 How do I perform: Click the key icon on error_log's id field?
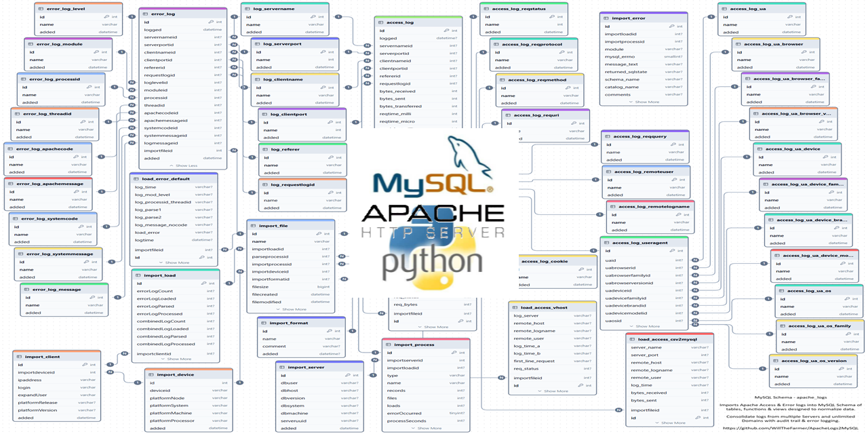pyautogui.click(x=210, y=22)
